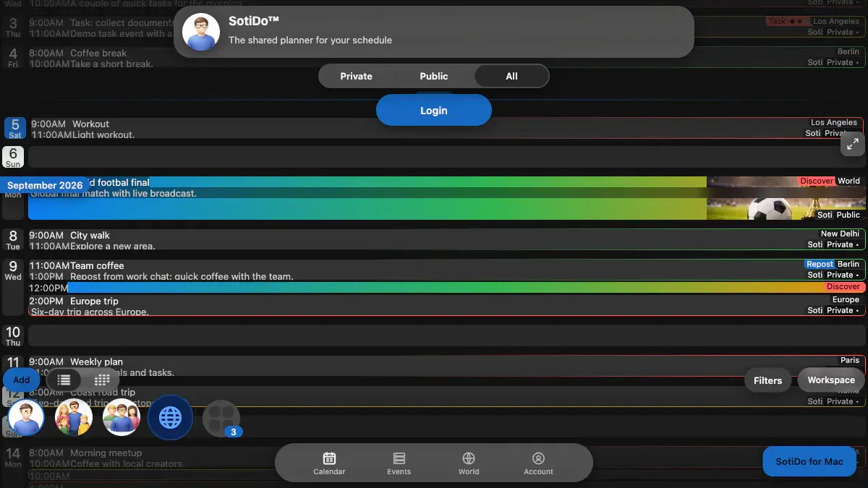Open the World football final event banner
This screenshot has height=488, width=868.
446,198
